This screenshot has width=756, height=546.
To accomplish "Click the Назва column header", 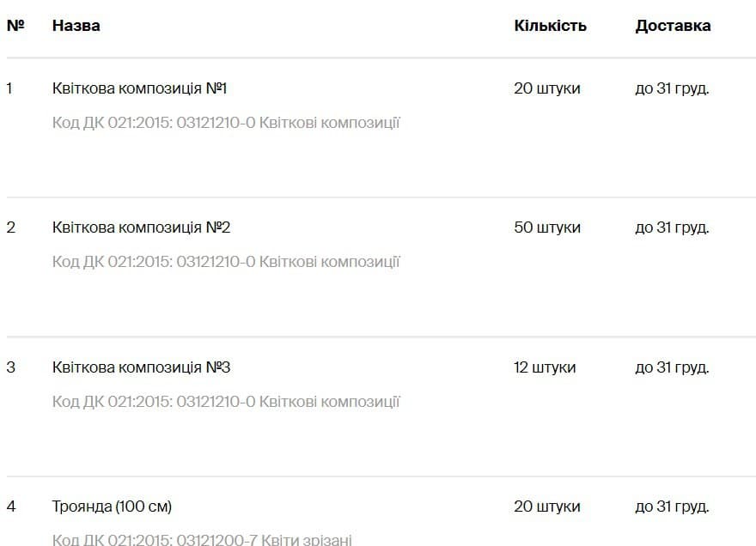I will [76, 26].
